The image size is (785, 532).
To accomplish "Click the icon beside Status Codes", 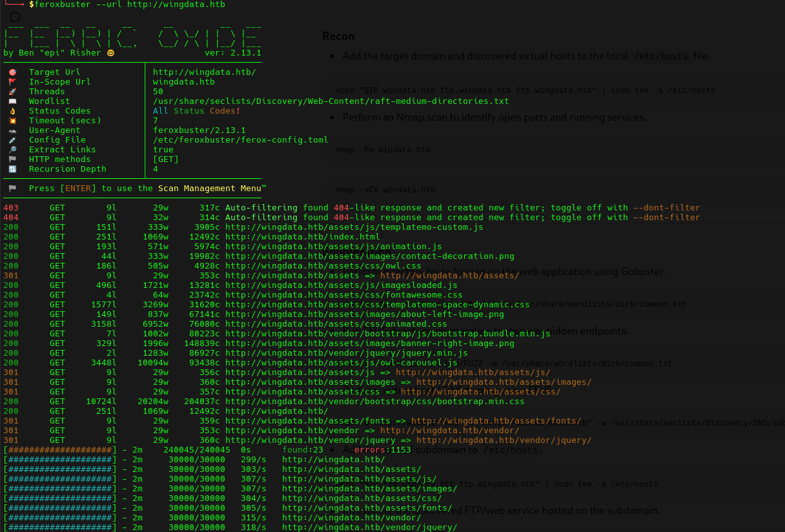I will click(12, 111).
